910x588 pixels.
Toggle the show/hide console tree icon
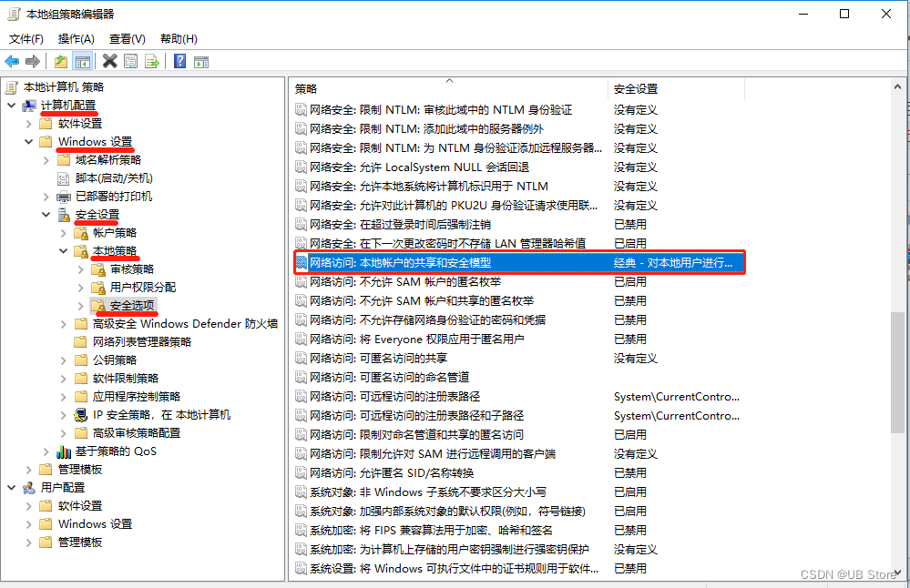pos(83,61)
